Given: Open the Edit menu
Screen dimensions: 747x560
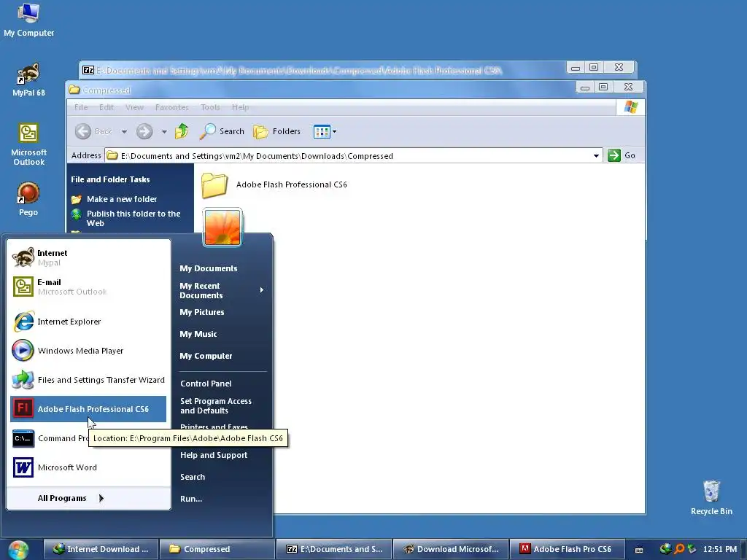Looking at the screenshot, I should (107, 107).
